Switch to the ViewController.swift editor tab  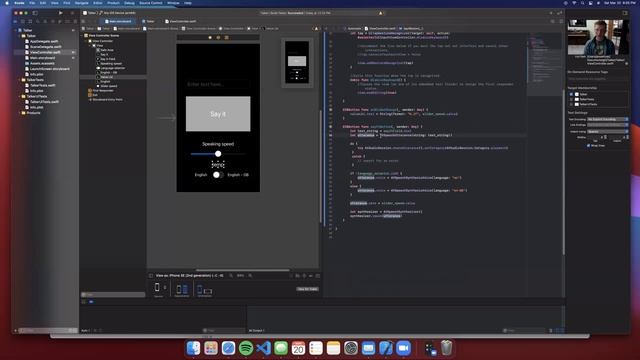coord(180,21)
